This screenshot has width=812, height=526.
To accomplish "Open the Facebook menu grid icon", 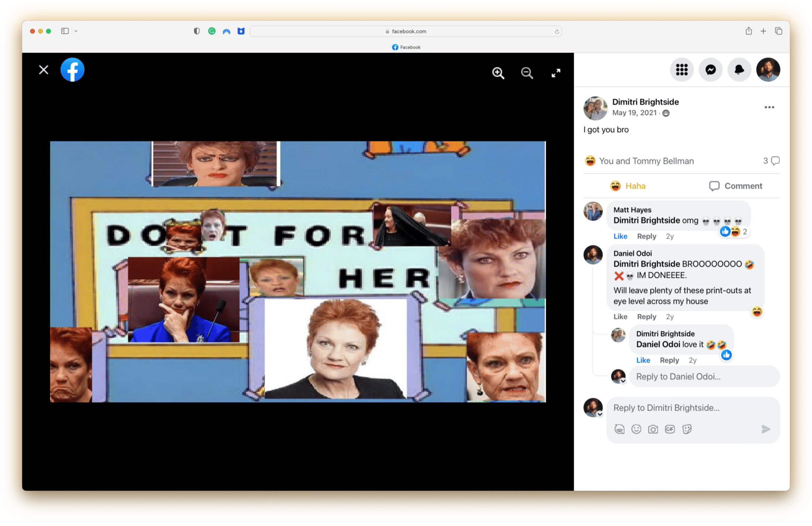I will (x=682, y=69).
